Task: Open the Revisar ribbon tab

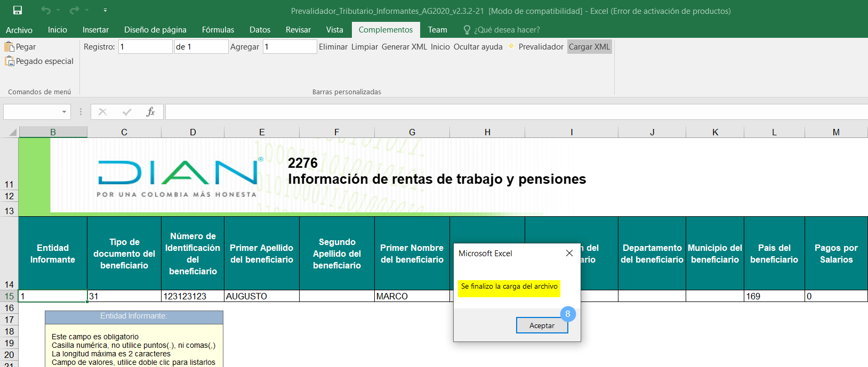Action: (298, 30)
